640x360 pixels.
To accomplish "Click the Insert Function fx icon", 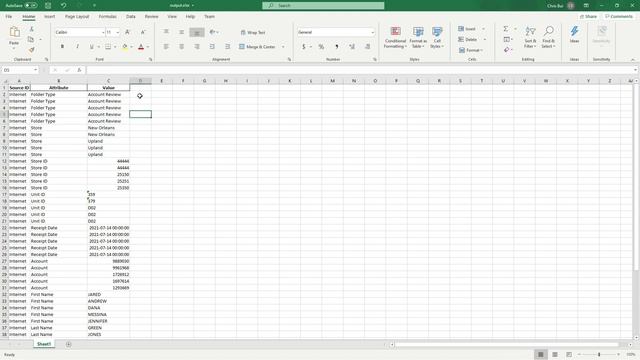I will (79, 70).
